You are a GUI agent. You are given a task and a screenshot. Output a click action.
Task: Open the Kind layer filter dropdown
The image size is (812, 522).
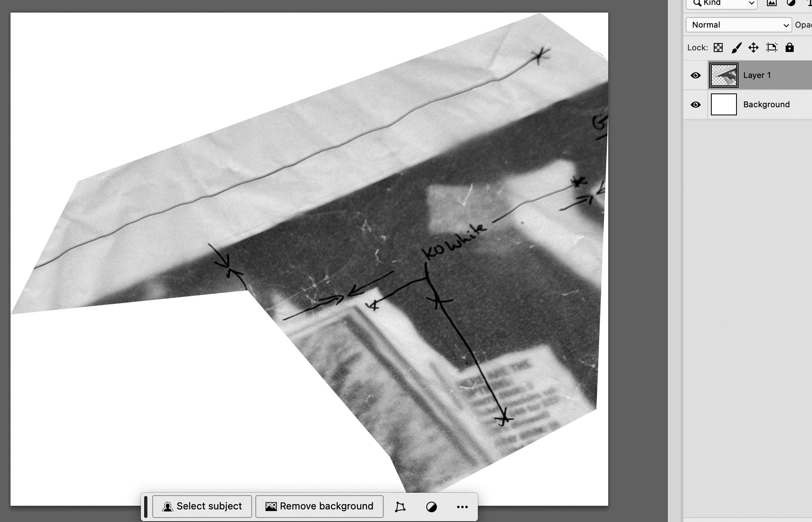(x=721, y=3)
